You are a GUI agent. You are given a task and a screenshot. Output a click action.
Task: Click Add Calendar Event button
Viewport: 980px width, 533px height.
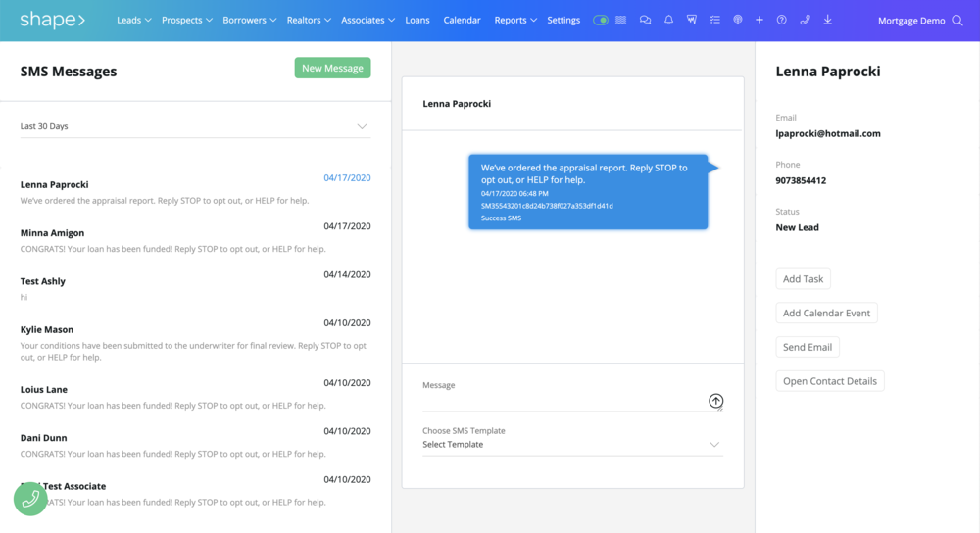826,313
